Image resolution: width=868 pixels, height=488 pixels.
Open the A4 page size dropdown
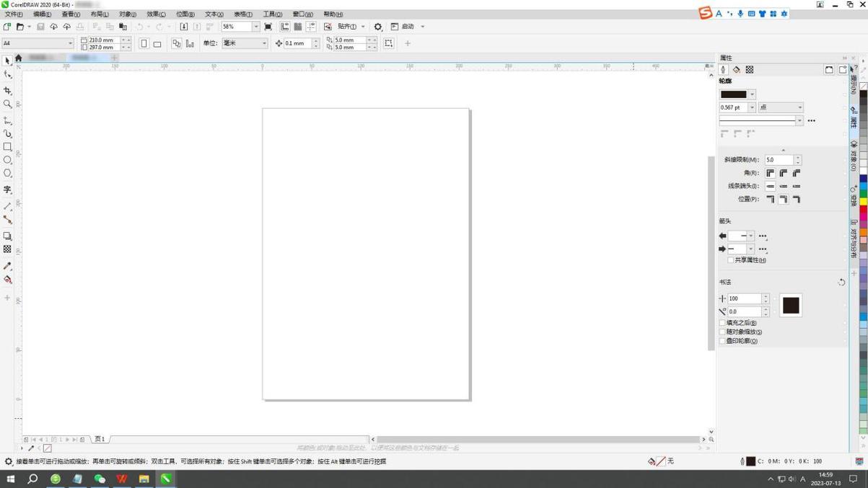[70, 43]
